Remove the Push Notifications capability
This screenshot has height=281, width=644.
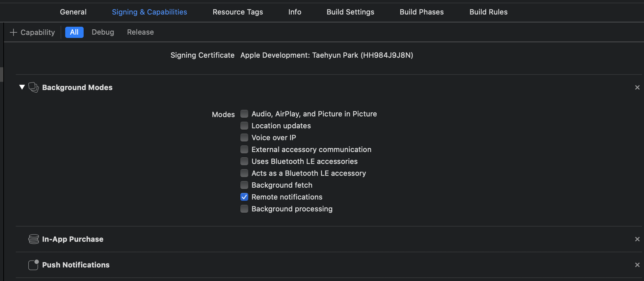point(637,265)
